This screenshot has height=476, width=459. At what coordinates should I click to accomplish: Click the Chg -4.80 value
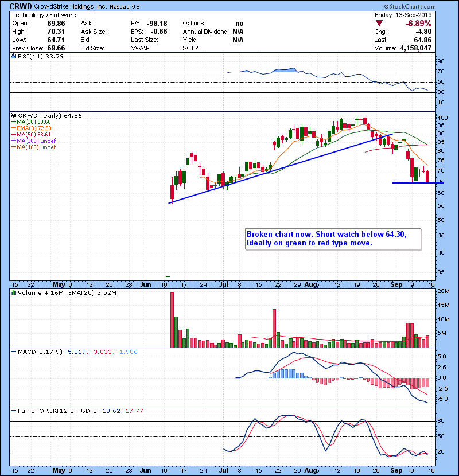(x=423, y=32)
